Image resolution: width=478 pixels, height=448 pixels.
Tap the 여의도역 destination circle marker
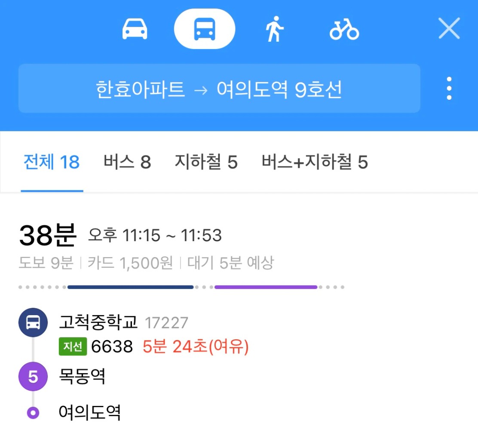33,413
